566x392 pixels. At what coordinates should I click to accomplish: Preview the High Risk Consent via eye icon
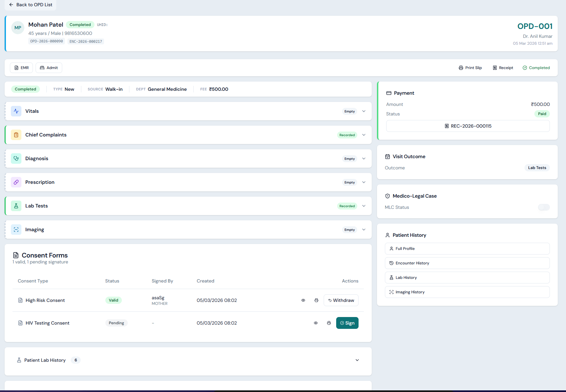pos(303,300)
